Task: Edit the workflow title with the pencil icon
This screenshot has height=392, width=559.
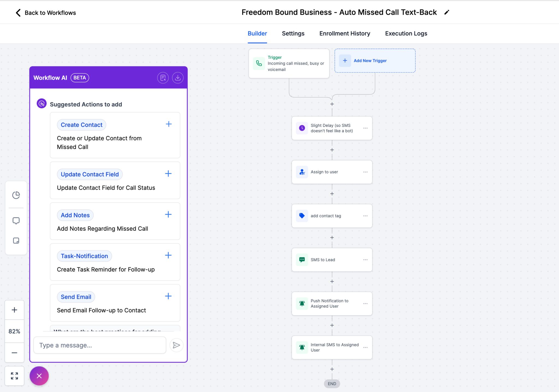Action: [447, 12]
